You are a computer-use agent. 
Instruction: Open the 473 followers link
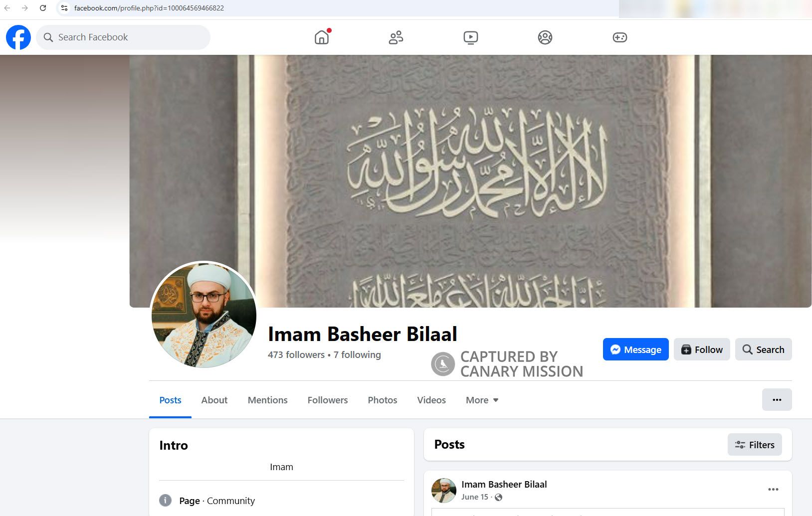296,354
